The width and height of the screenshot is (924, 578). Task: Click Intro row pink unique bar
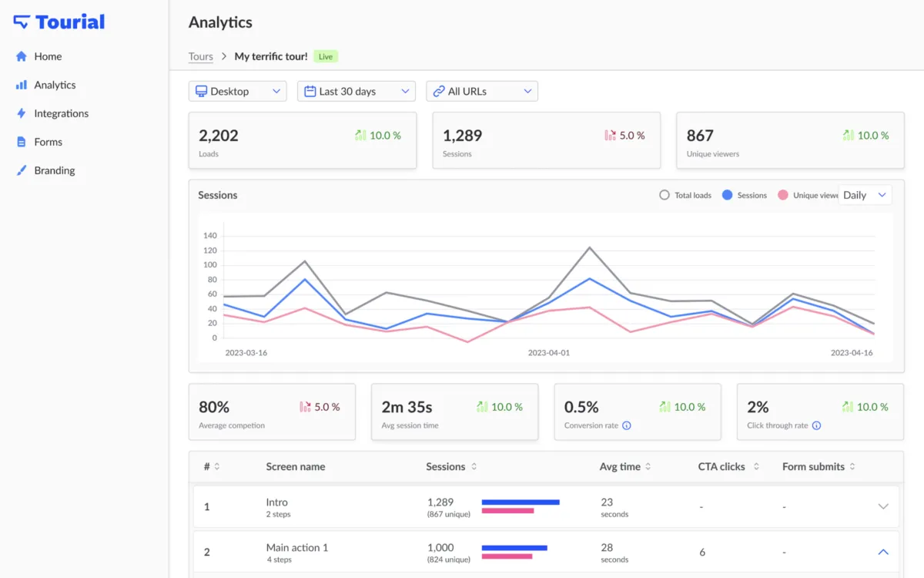pyautogui.click(x=507, y=510)
